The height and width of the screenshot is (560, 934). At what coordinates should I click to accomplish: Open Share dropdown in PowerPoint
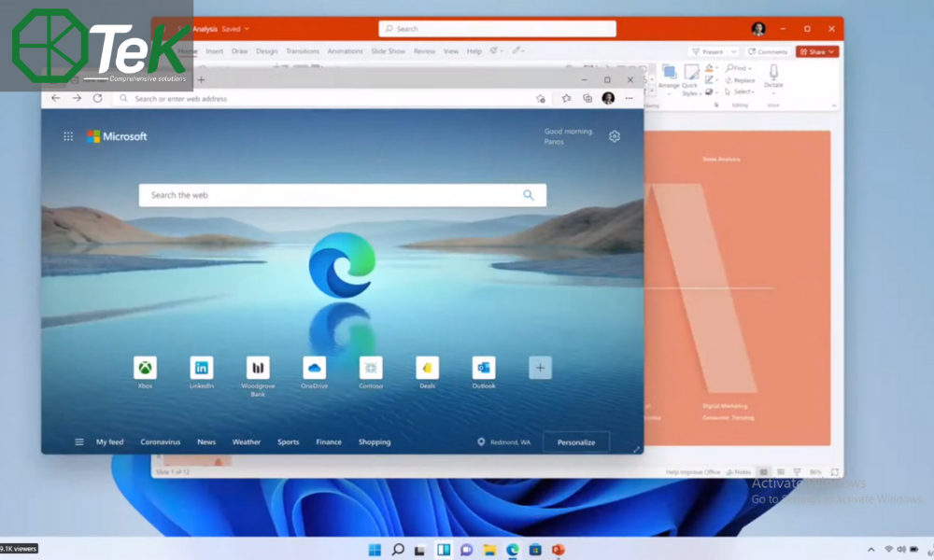pos(817,51)
